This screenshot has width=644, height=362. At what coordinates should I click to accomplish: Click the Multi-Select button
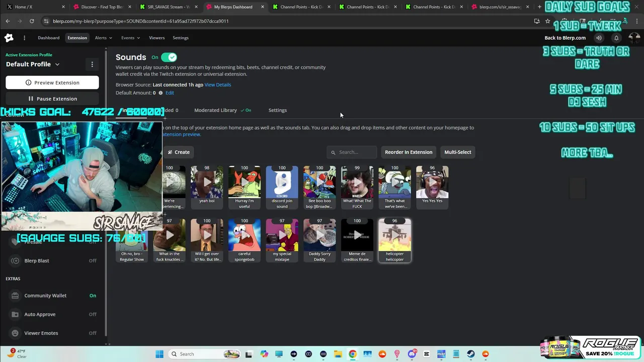click(458, 152)
